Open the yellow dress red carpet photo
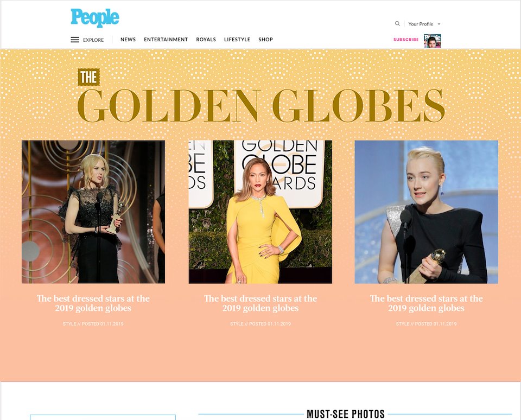The image size is (521, 420). (x=260, y=212)
